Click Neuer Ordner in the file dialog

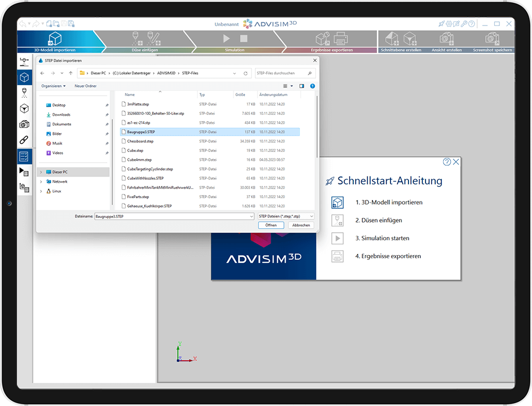coord(86,86)
